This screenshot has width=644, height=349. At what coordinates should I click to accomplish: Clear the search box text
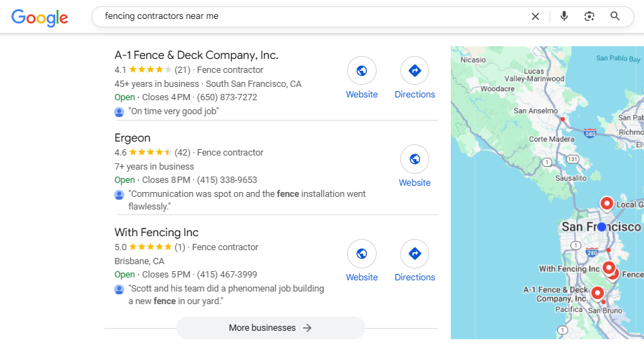tap(535, 16)
